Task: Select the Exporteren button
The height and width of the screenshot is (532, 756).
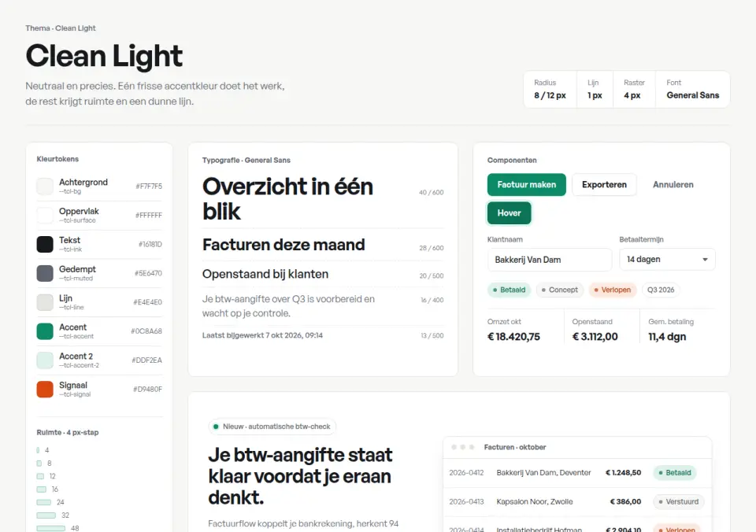Action: coord(604,185)
